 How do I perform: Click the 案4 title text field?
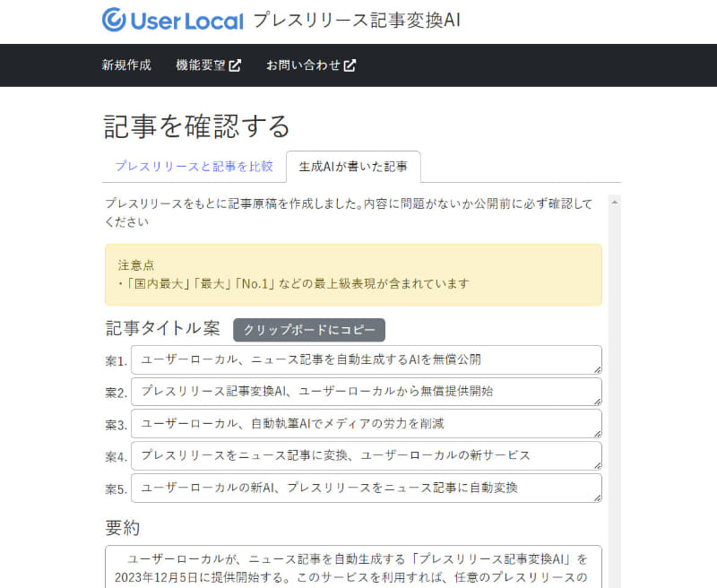367,456
